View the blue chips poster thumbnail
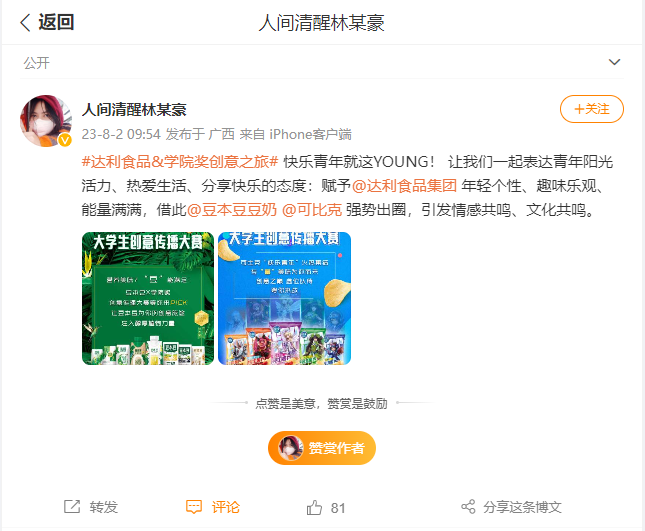 (x=284, y=298)
